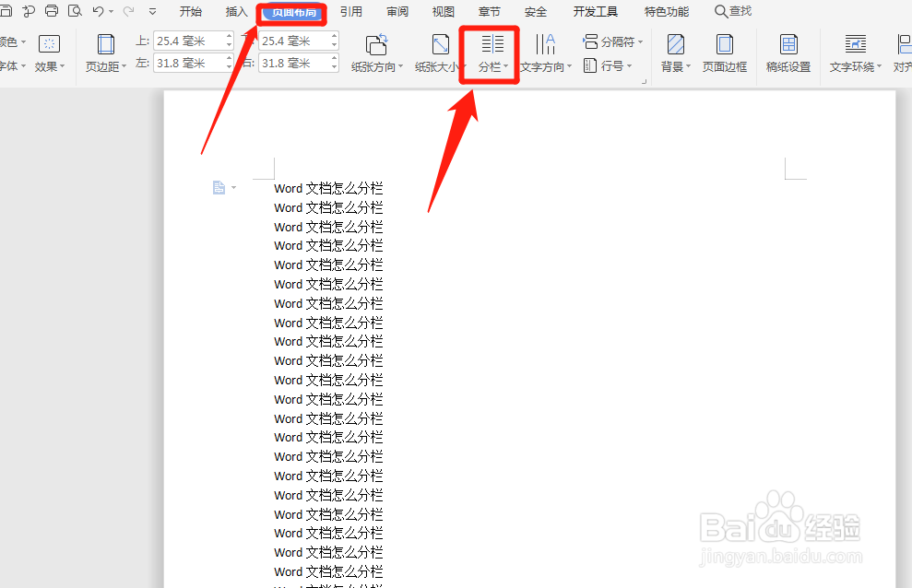The image size is (912, 588).
Task: Switch to the 视图 tab
Action: (x=444, y=12)
